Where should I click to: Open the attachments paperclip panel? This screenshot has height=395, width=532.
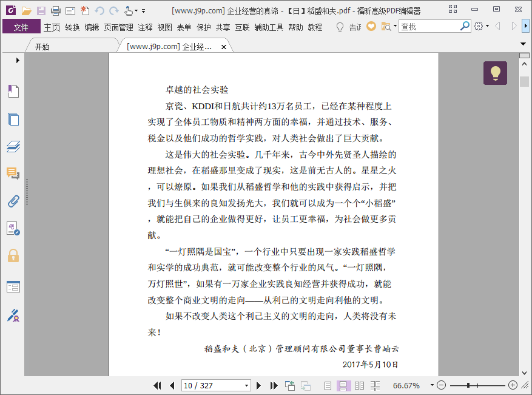tap(13, 201)
